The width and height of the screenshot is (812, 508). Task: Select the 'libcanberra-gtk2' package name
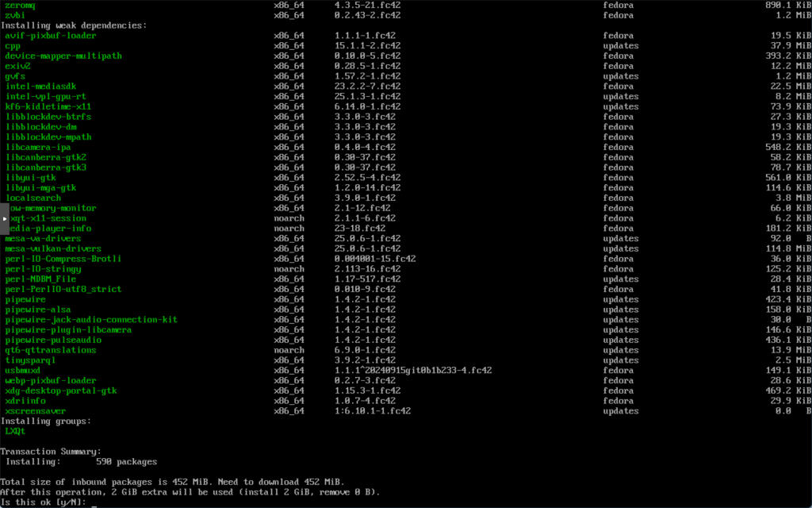pyautogui.click(x=45, y=158)
